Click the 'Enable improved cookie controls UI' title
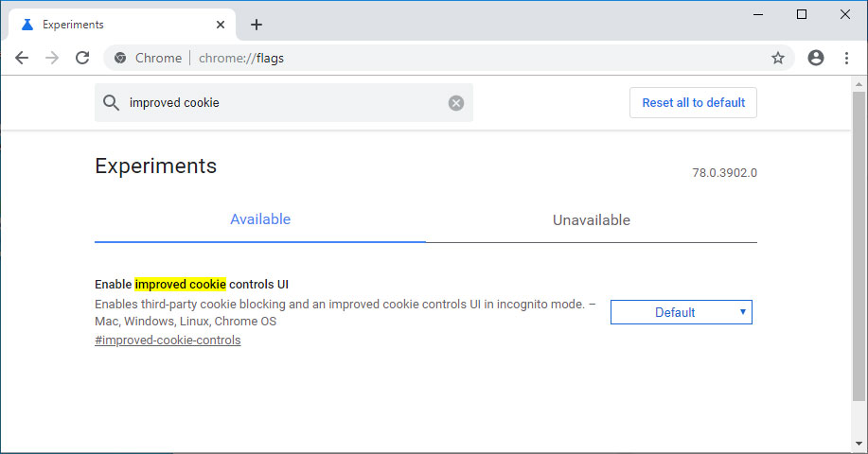This screenshot has height=454, width=868. point(191,285)
